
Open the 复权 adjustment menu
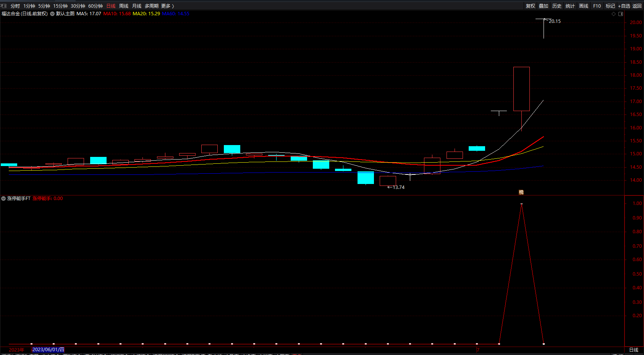point(530,6)
